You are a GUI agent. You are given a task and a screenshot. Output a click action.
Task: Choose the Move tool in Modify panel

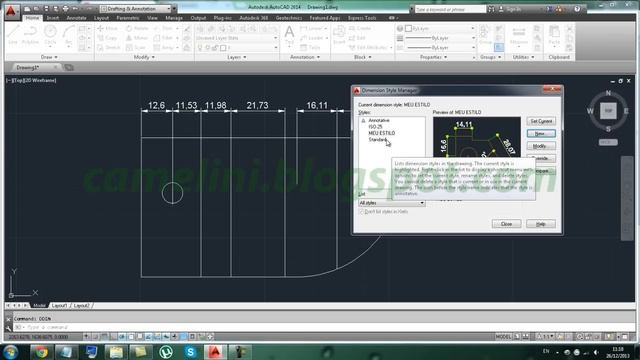[x=107, y=29]
